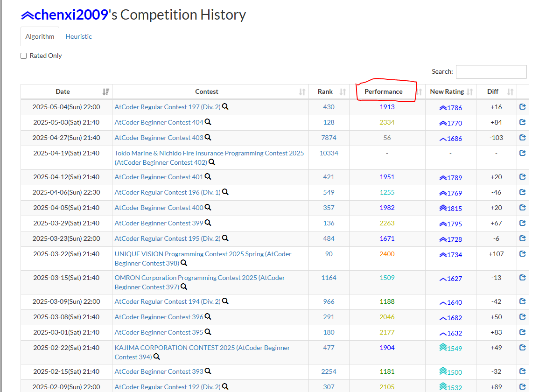539x392 pixels.
Task: Click the sort icon in the Contest header
Action: click(x=302, y=92)
